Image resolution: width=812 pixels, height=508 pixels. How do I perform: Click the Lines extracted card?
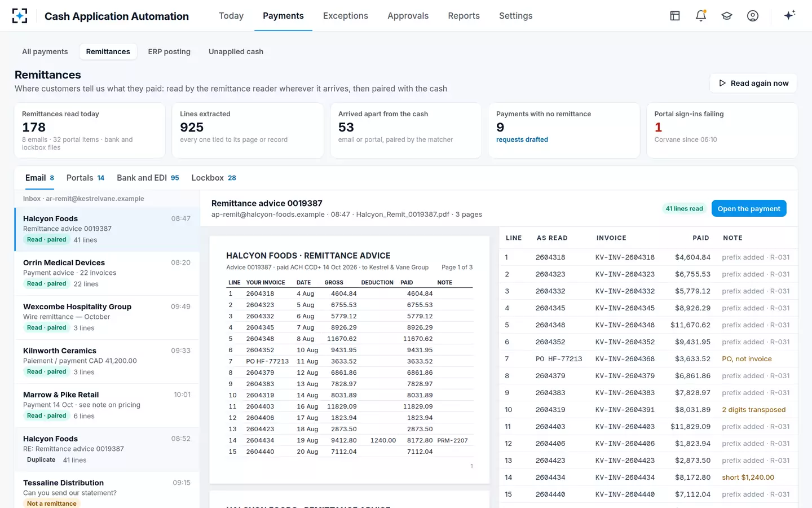[x=248, y=130]
